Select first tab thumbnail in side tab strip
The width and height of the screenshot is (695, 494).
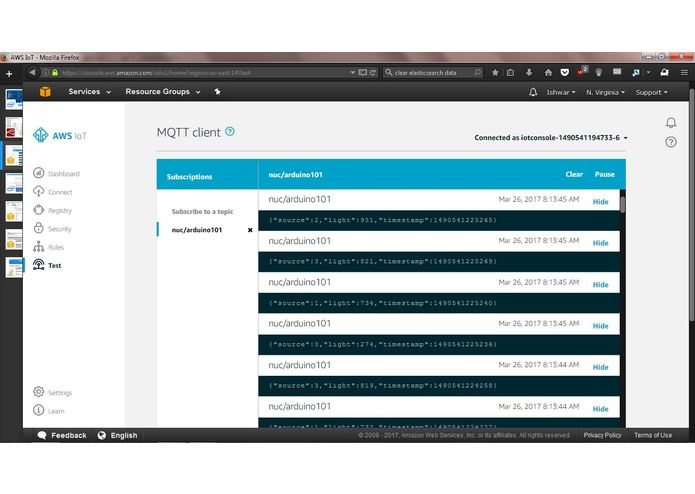point(13,99)
